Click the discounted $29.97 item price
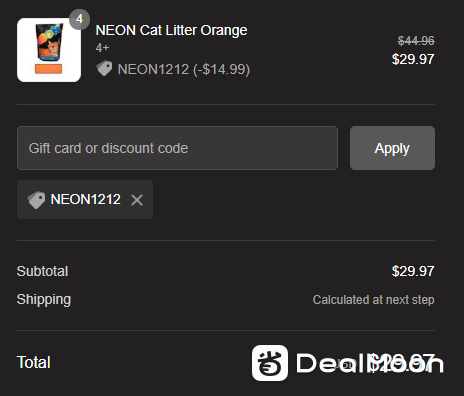This screenshot has height=396, width=464. click(413, 59)
